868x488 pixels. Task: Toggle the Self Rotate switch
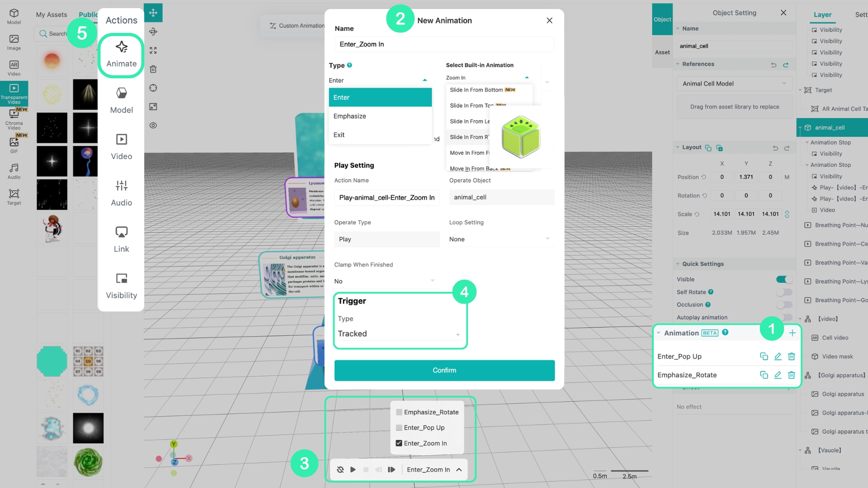click(x=784, y=292)
